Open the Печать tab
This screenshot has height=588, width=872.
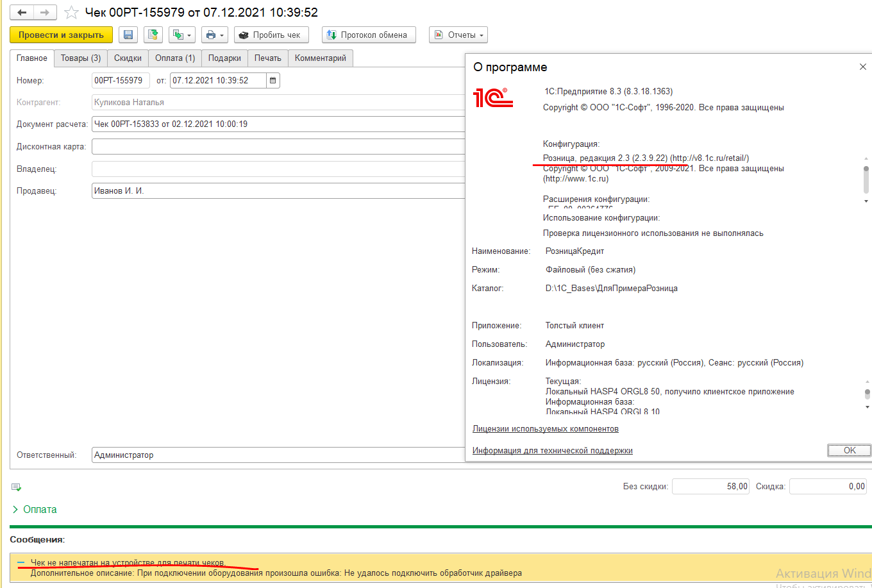(267, 58)
